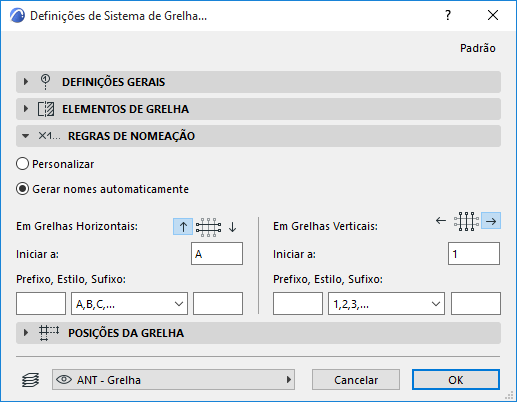Click the vertical grids suffix field
517x402 pixels.
[x=476, y=304]
